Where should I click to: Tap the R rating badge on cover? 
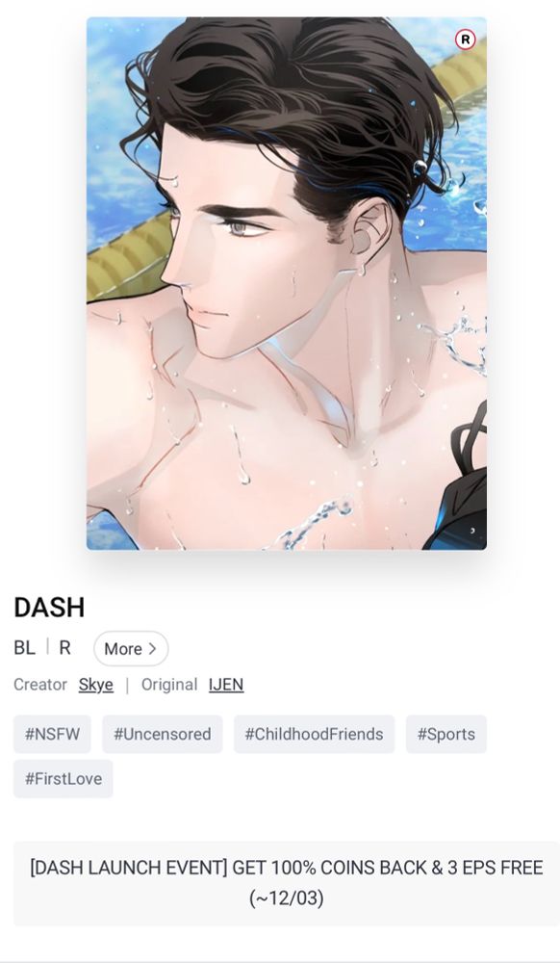tap(465, 39)
